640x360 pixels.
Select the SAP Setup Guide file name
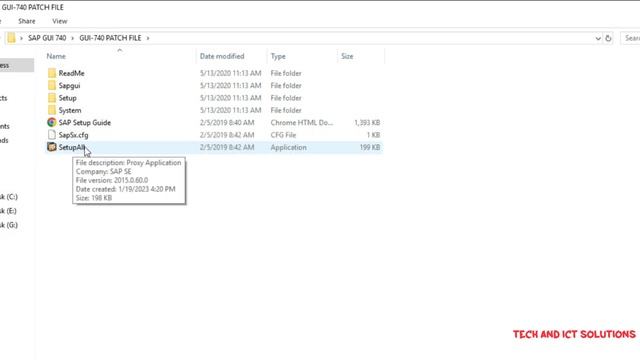point(84,122)
